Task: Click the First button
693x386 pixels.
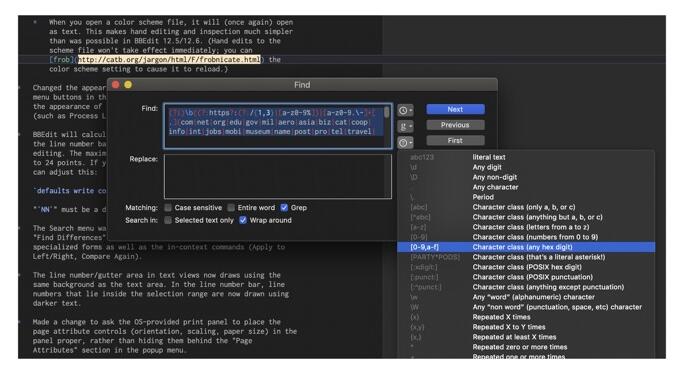Action: 455,141
